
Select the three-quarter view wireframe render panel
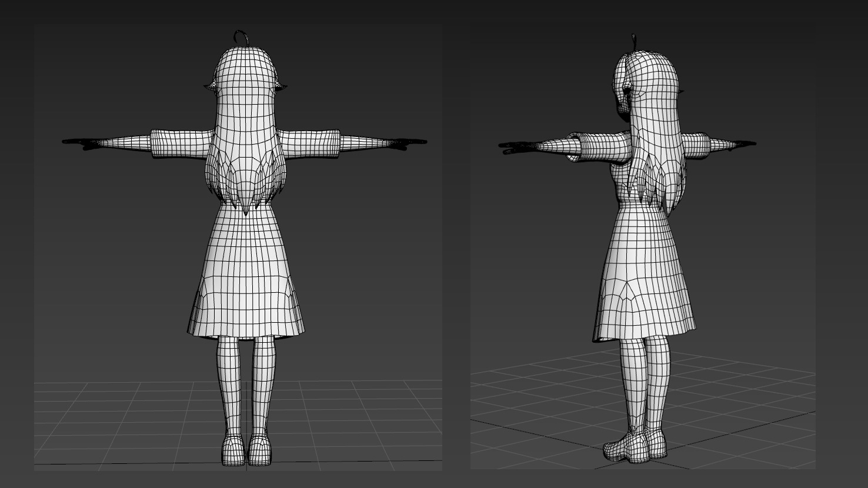tap(643, 248)
